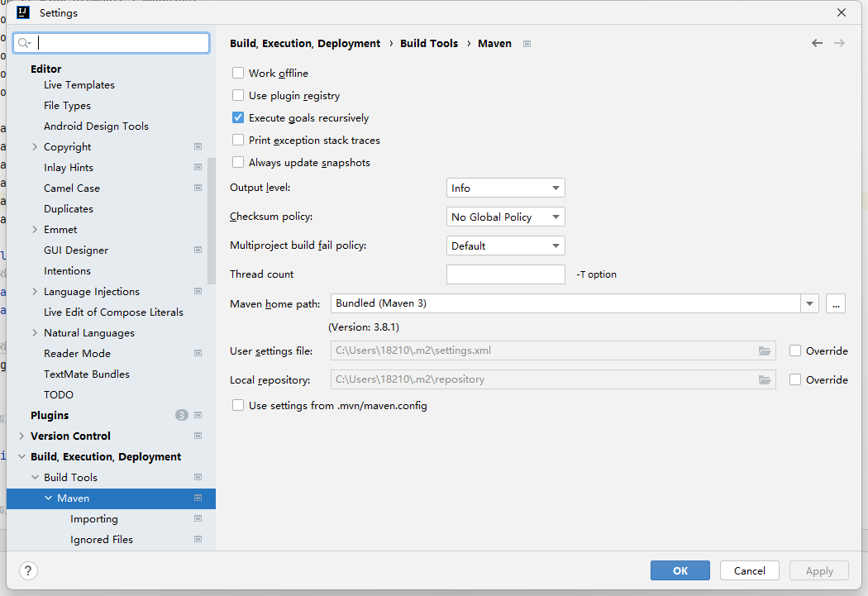Enable Use settings from .mvn/maven.config
This screenshot has height=596, width=868.
pos(238,406)
